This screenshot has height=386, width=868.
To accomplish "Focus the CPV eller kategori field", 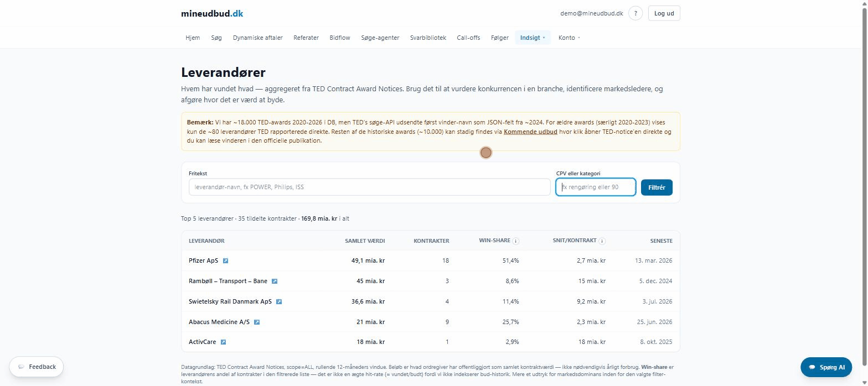I will (x=596, y=187).
